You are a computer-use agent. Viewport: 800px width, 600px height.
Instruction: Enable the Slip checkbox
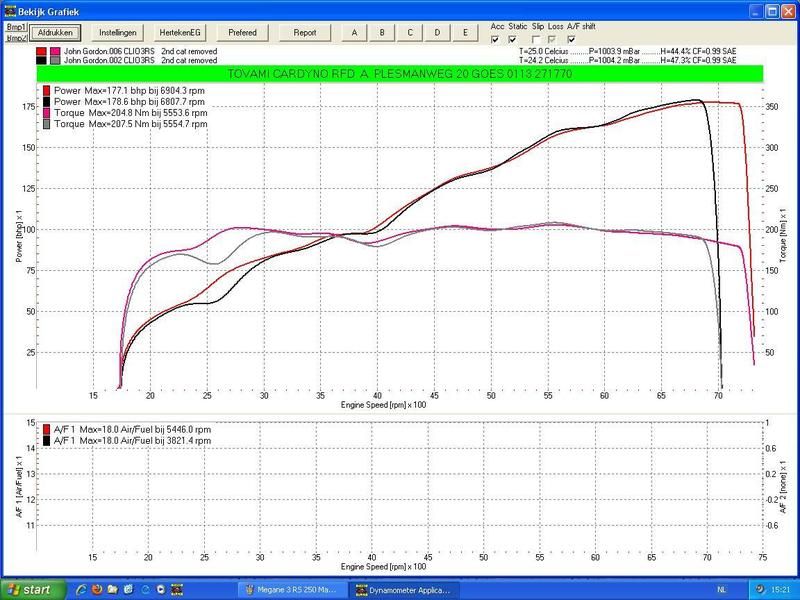click(535, 39)
